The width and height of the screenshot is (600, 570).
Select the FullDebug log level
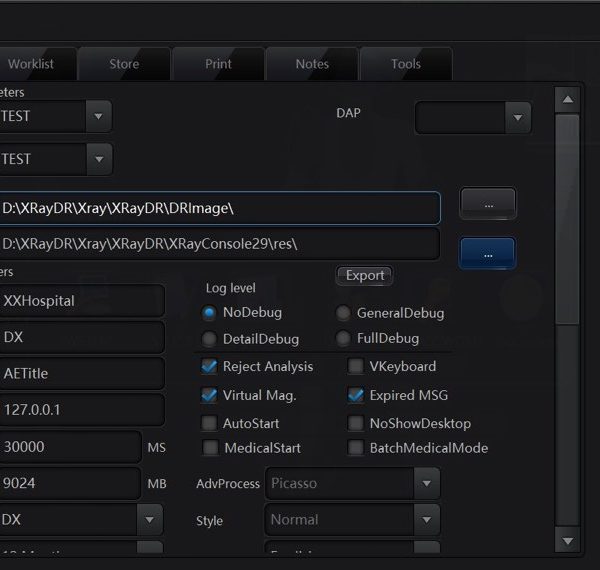[343, 339]
